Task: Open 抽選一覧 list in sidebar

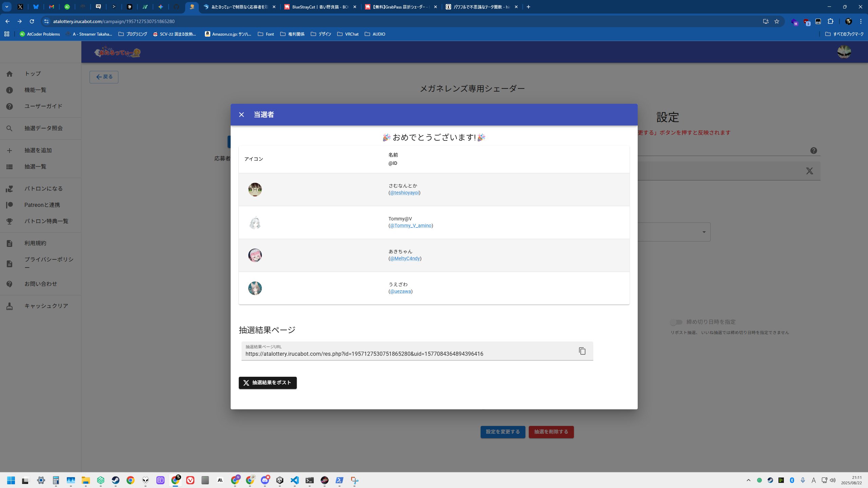Action: pos(35,167)
